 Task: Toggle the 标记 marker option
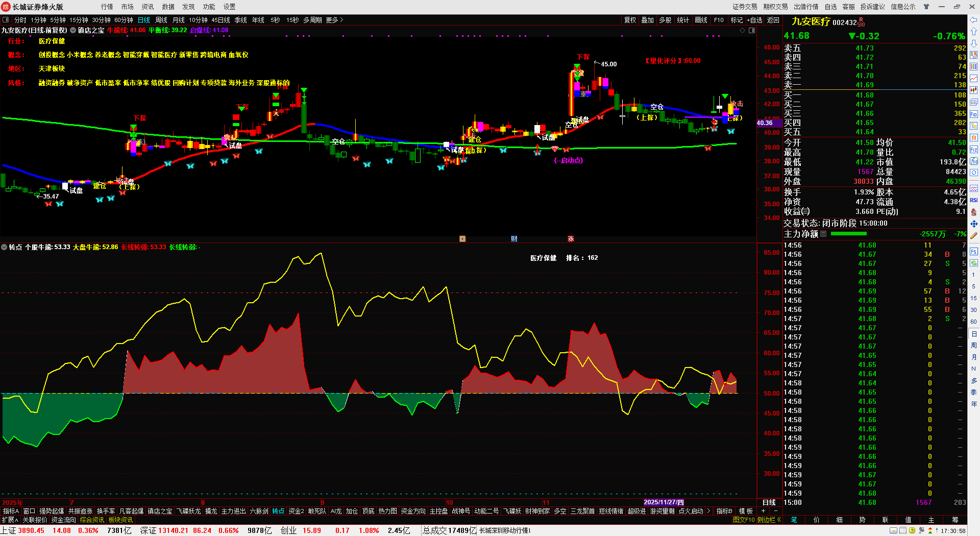point(737,20)
